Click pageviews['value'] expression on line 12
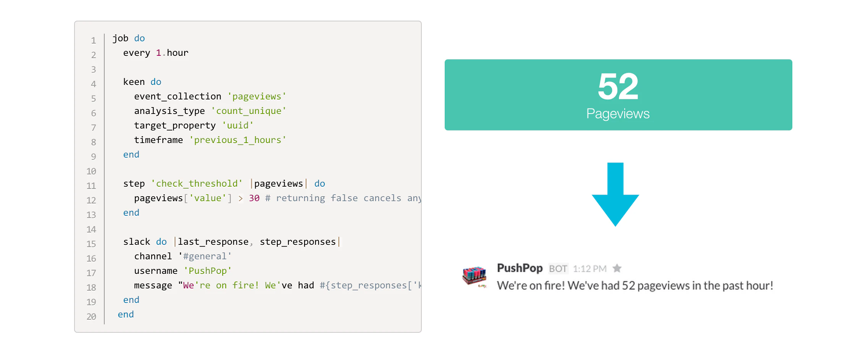This screenshot has height=345, width=868. coord(183,198)
